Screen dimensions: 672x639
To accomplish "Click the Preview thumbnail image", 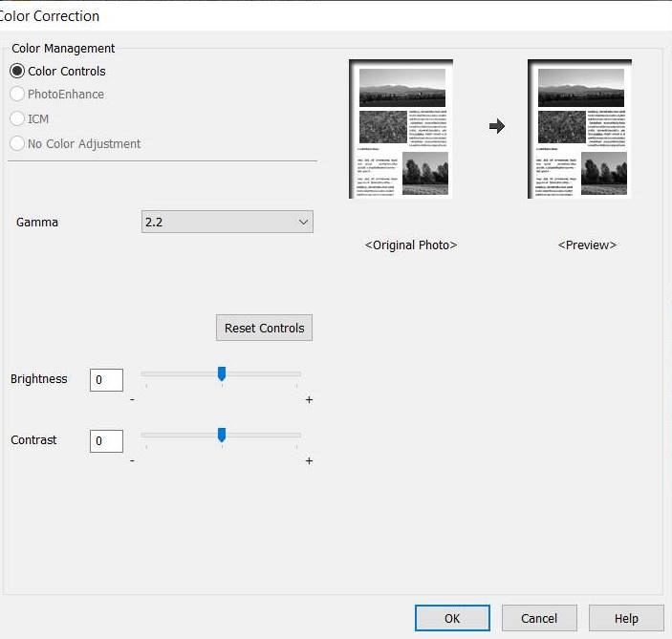I will (579, 129).
